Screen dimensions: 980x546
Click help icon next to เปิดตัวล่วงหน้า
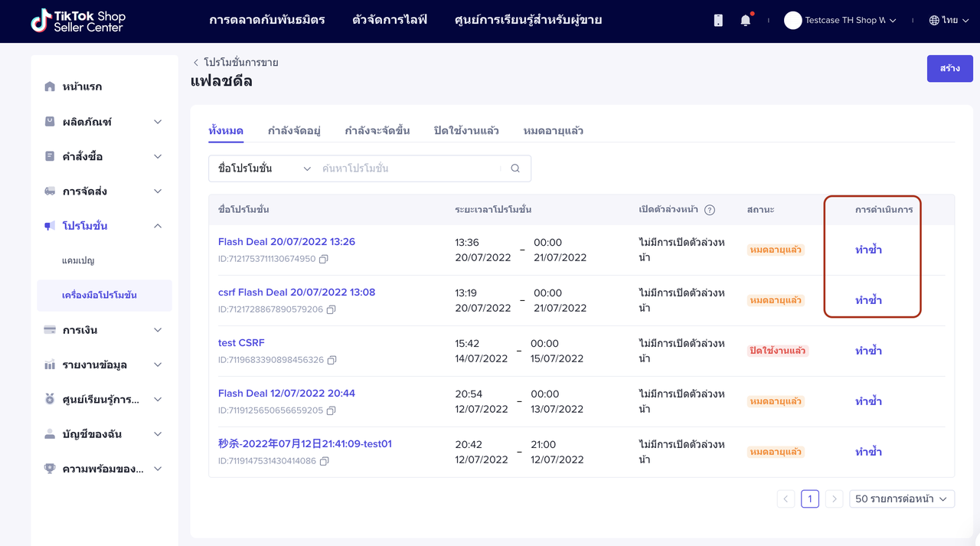(710, 210)
